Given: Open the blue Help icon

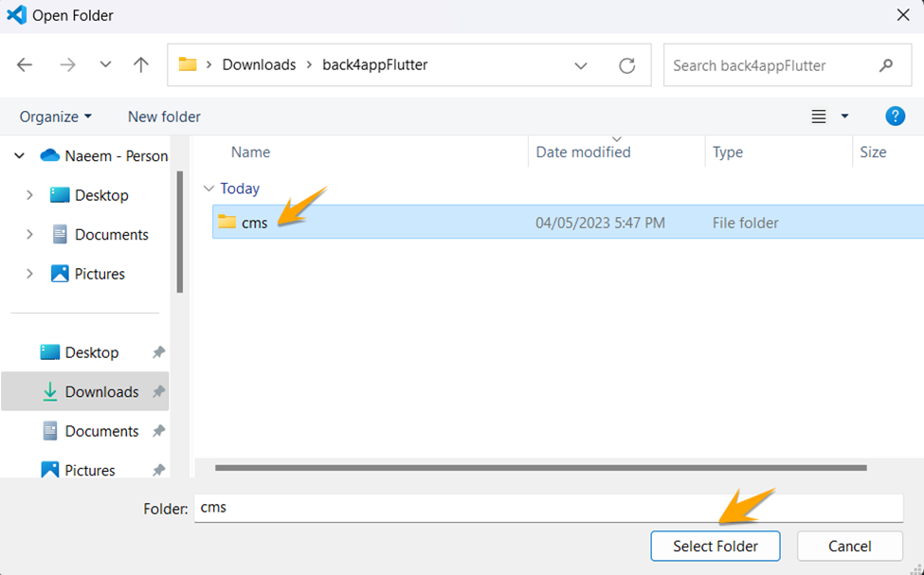Looking at the screenshot, I should pos(895,116).
